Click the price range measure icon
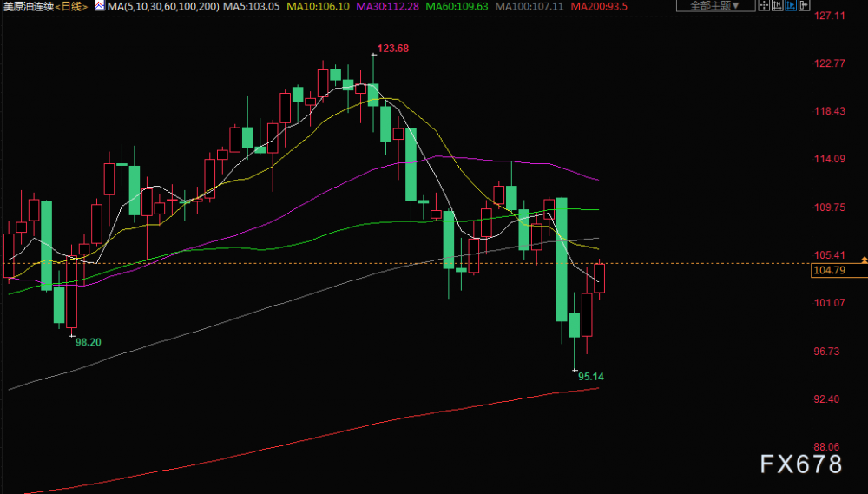The height and width of the screenshot is (494, 868). [777, 5]
